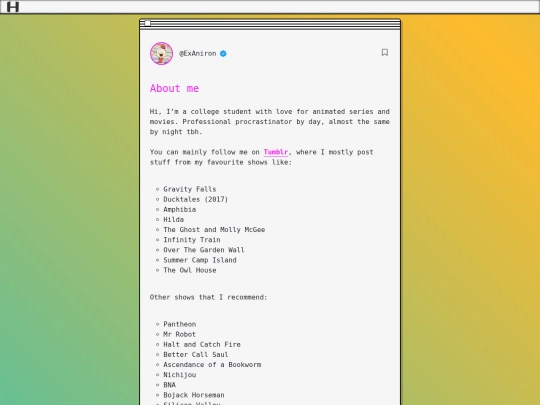Image resolution: width=540 pixels, height=405 pixels.
Task: Select Amphibia list entry
Action: click(179, 209)
